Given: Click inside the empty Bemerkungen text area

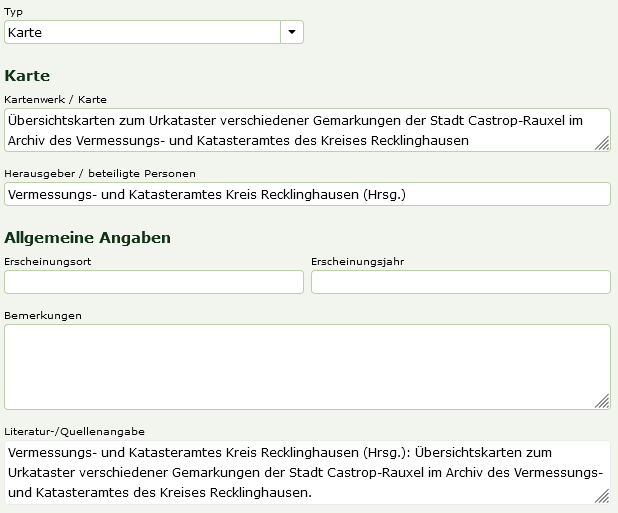Looking at the screenshot, I should coord(307,367).
